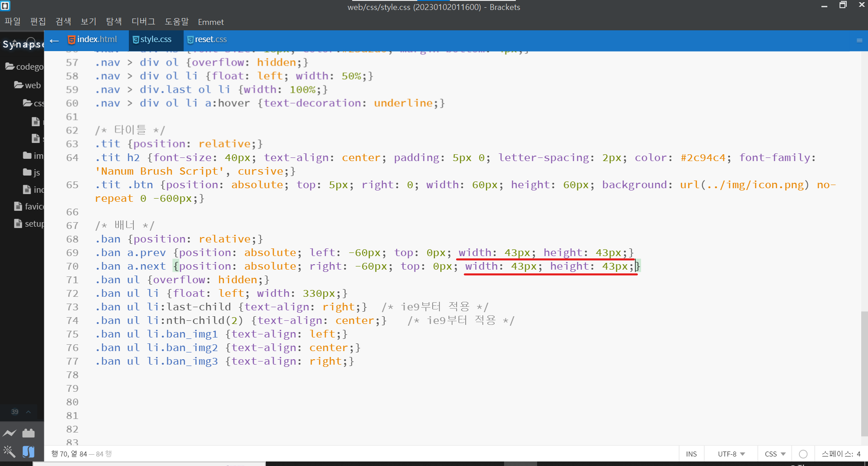Screen dimensions: 868x466
Task: Click cursor position text 행 70, 열 84
Action: 69,454
